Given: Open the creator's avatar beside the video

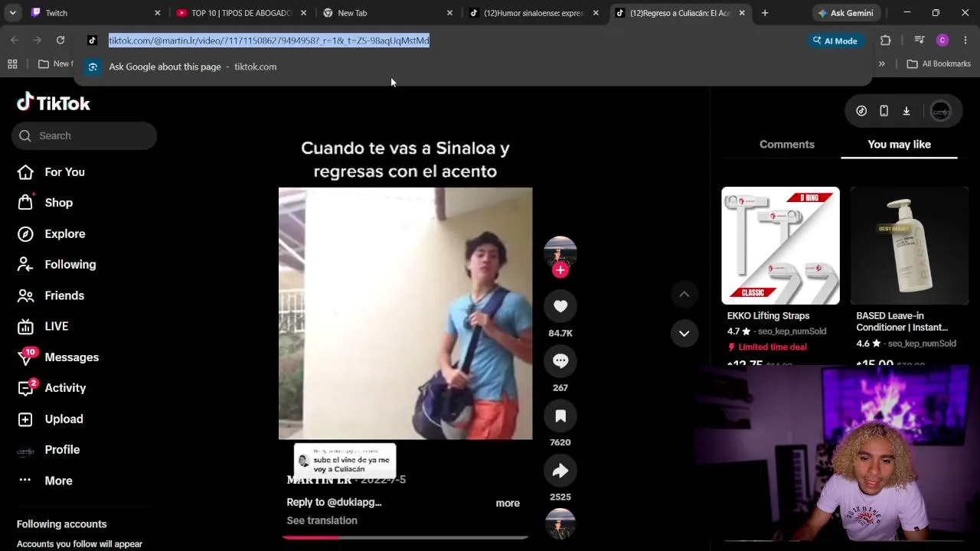Looking at the screenshot, I should [560, 251].
